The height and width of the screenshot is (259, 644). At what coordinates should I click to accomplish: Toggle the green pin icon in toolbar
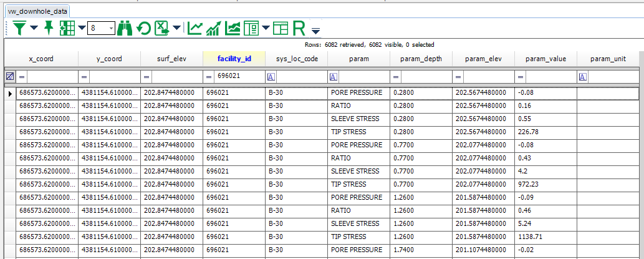click(x=48, y=27)
